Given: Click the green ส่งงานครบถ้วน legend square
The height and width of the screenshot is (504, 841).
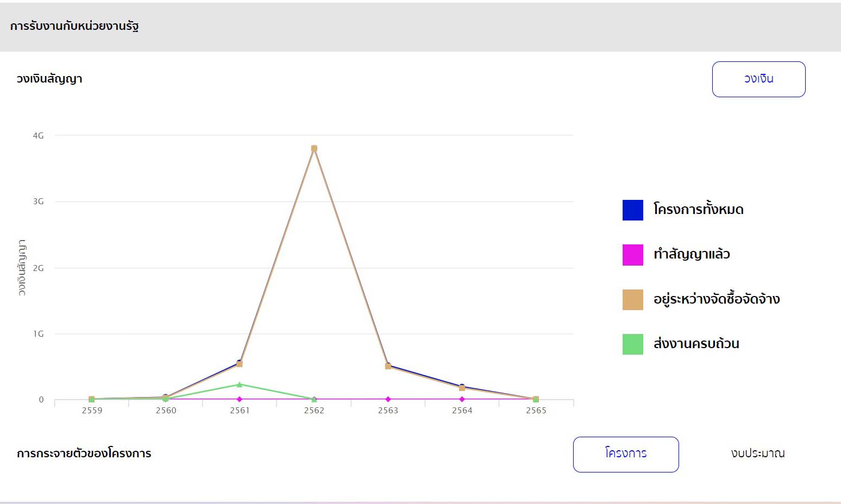Looking at the screenshot, I should (632, 344).
